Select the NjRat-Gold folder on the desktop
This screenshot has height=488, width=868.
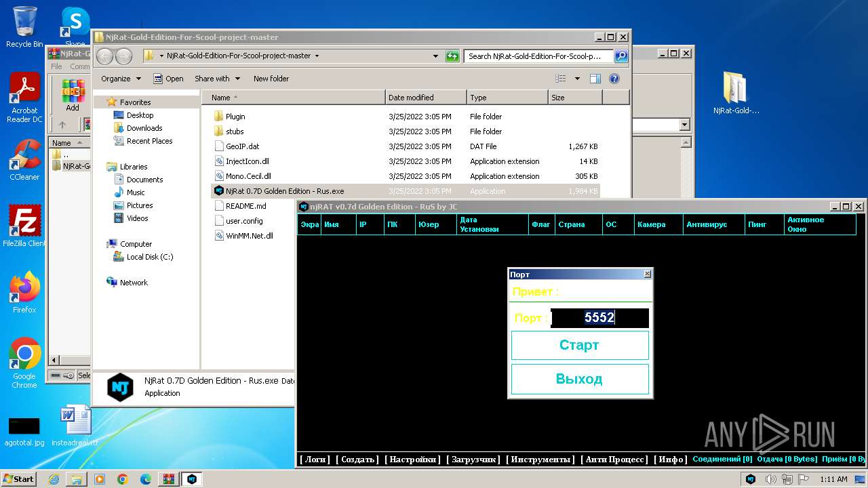[736, 93]
